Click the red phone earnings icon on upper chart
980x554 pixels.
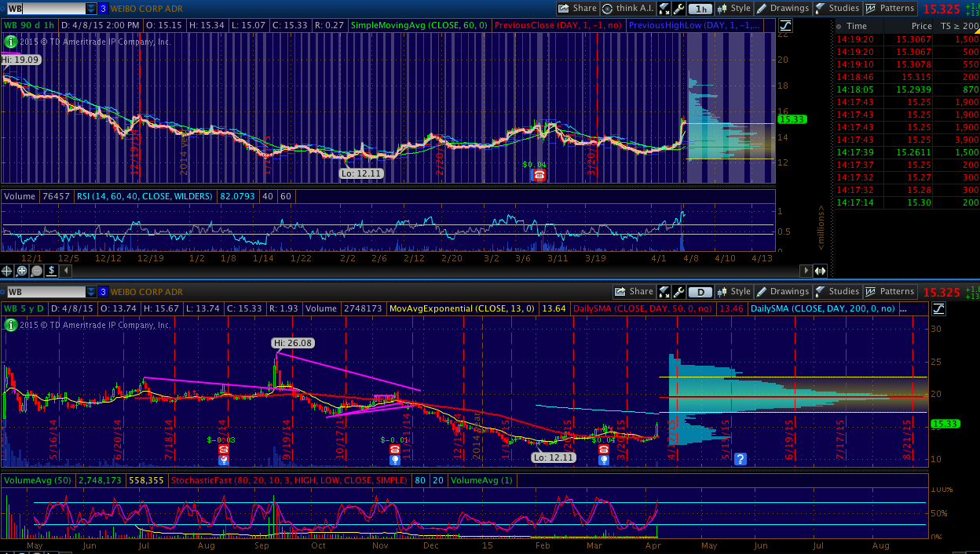coord(539,175)
